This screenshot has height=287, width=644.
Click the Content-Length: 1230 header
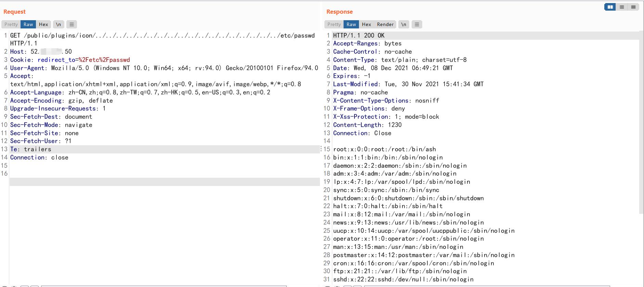[x=368, y=125]
